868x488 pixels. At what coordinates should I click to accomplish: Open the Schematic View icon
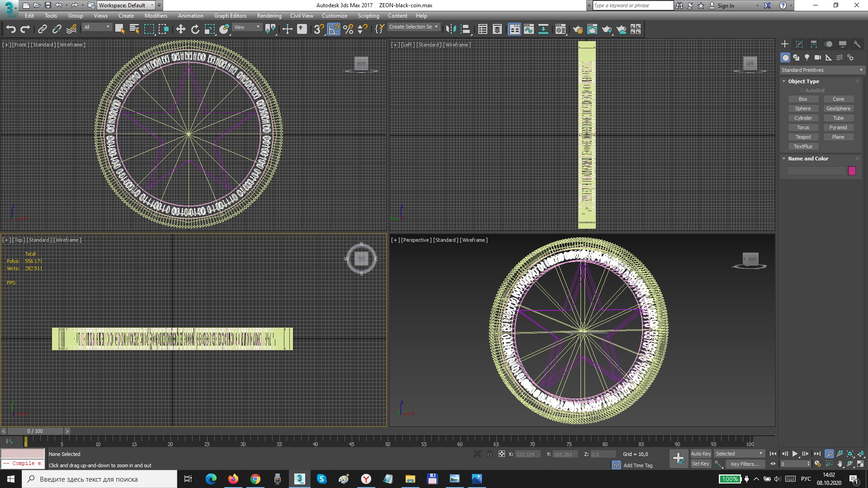coord(543,29)
